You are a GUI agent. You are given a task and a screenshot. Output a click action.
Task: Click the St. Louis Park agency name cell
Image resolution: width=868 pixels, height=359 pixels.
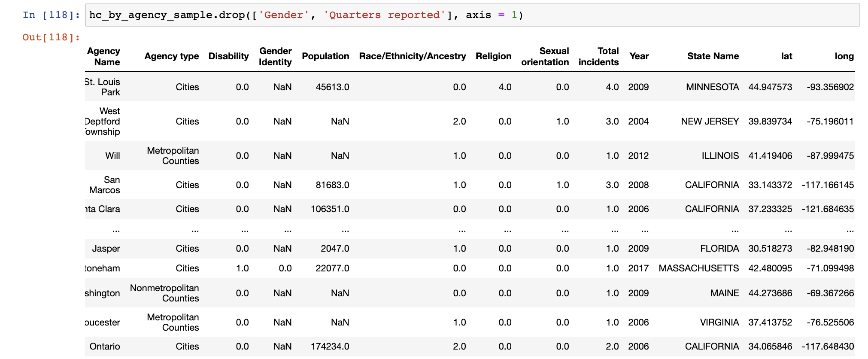103,87
